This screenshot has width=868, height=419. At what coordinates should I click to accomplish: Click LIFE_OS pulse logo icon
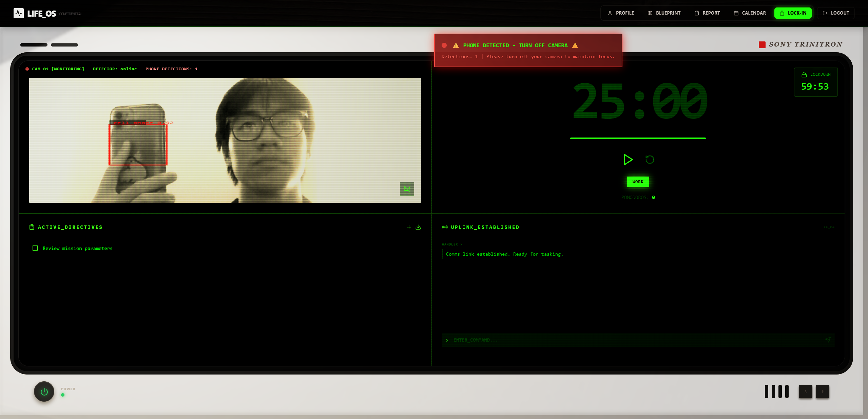click(x=19, y=13)
